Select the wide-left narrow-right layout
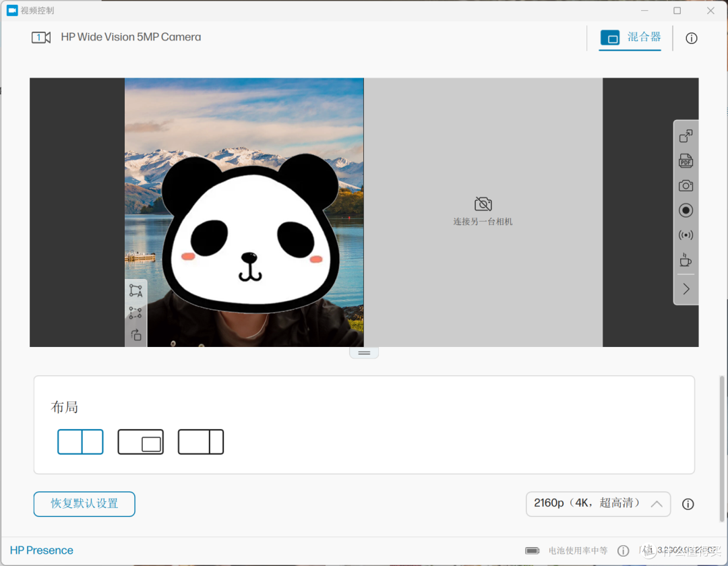The width and height of the screenshot is (728, 566). (201, 441)
